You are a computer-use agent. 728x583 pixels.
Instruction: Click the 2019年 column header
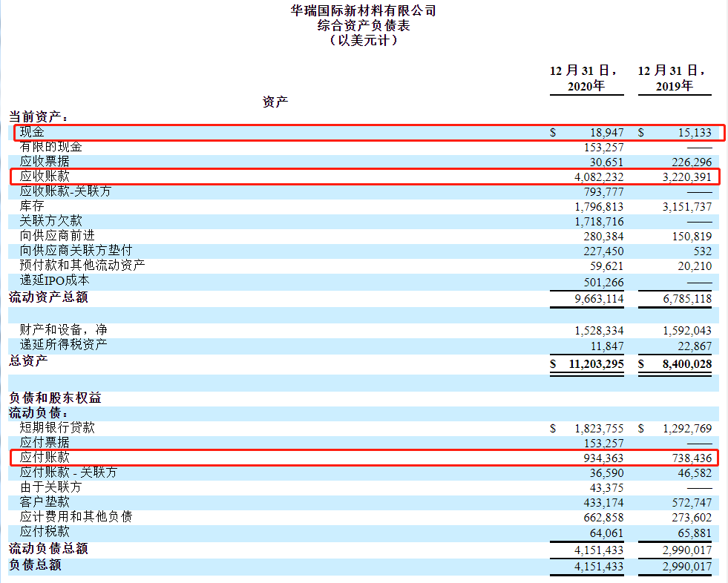[674, 85]
